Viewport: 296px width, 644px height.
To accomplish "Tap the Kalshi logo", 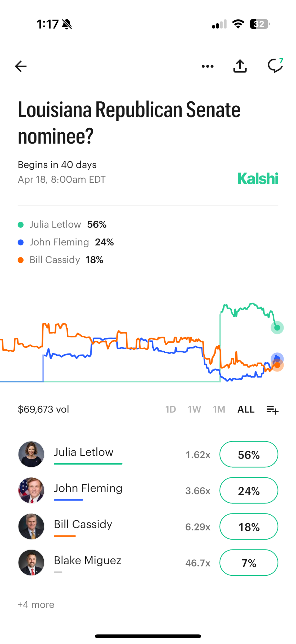I will [x=258, y=178].
